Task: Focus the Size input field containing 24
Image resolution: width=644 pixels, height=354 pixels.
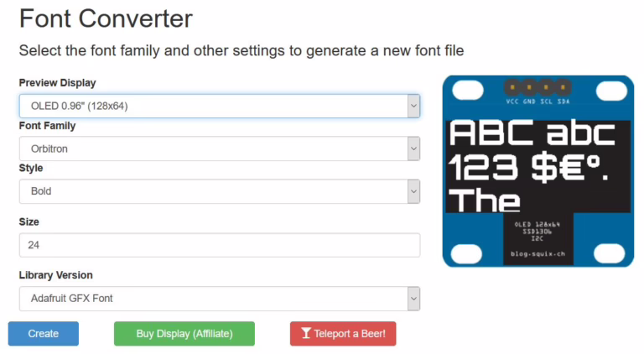Action: (219, 245)
